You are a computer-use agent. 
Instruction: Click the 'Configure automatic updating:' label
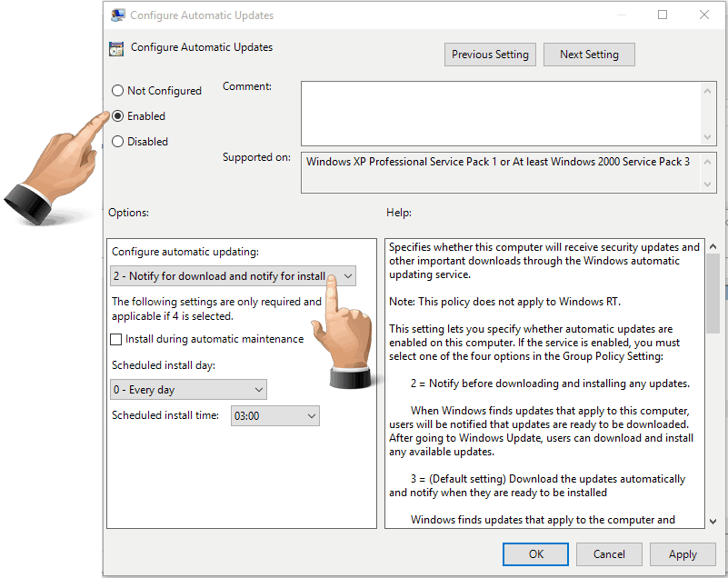coord(185,252)
